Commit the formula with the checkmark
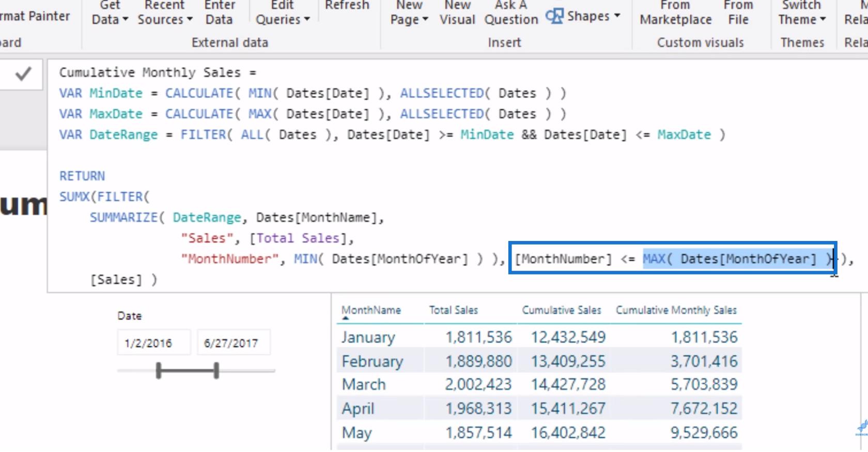Screen dimensions: 868x452 [23, 74]
